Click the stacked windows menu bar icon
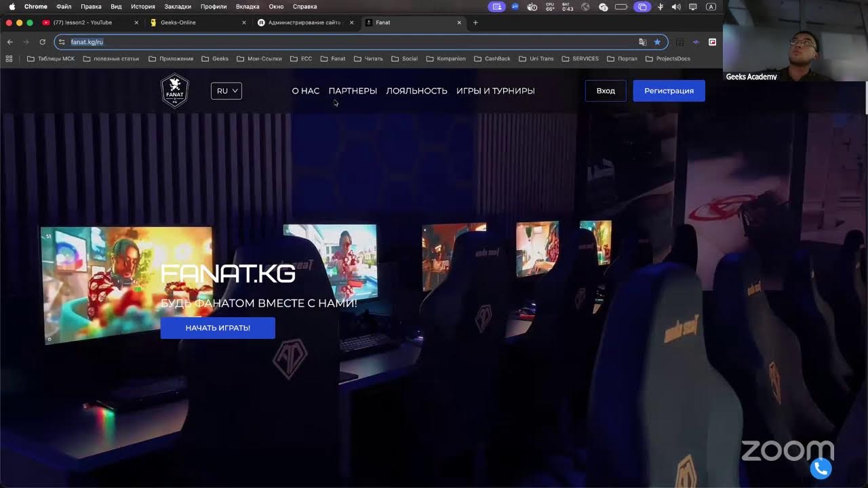 (642, 7)
